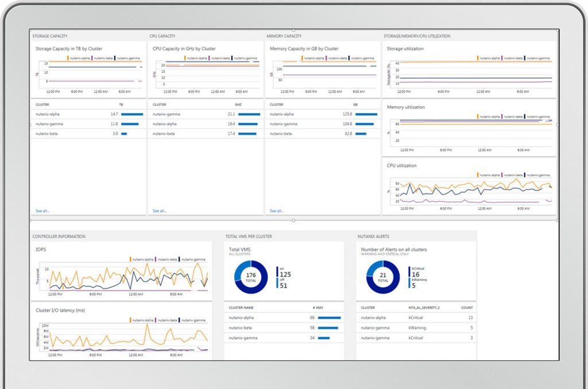Open nutanix-gamma kCritical alert row
588x389 pixels.
point(416,338)
